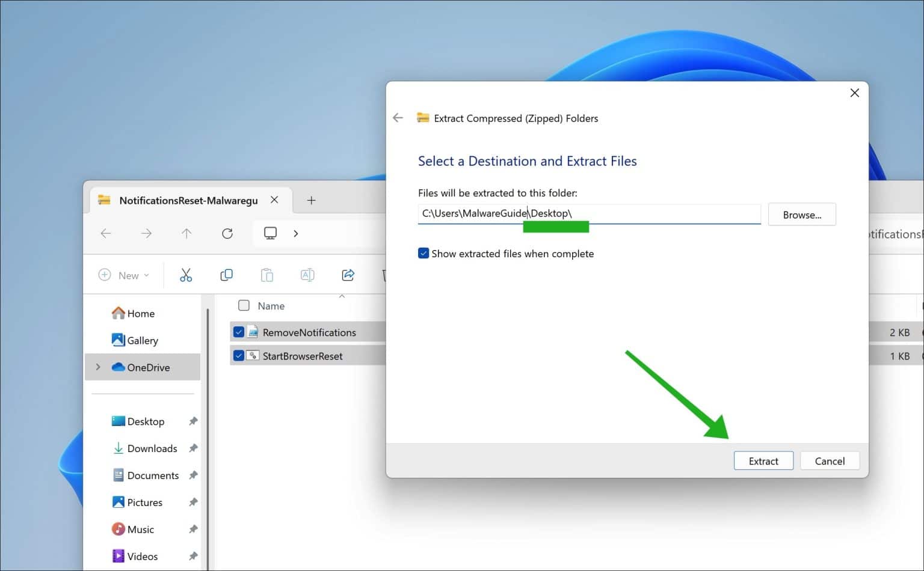
Task: Unpin Downloads from Quick access
Action: 193,448
